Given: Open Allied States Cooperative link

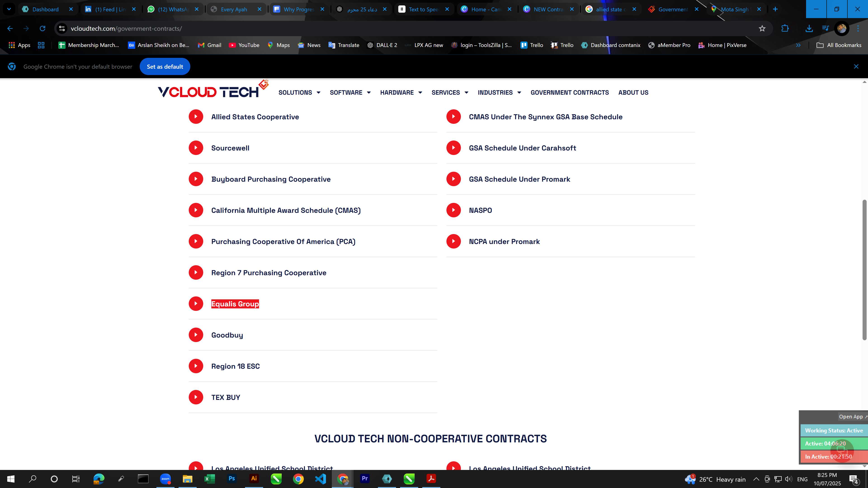Looking at the screenshot, I should [255, 117].
